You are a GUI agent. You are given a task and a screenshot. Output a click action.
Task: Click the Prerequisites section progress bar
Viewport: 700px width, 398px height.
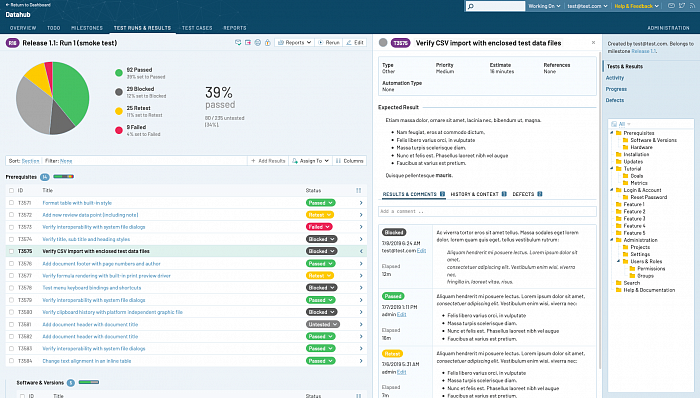click(x=63, y=177)
